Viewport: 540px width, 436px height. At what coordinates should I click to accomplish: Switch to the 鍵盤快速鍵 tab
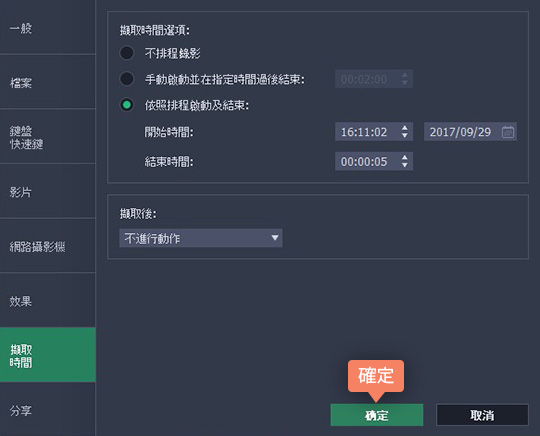coord(48,137)
